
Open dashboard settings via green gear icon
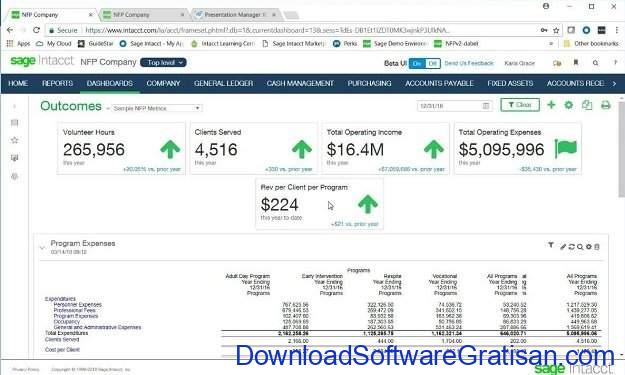(x=569, y=105)
